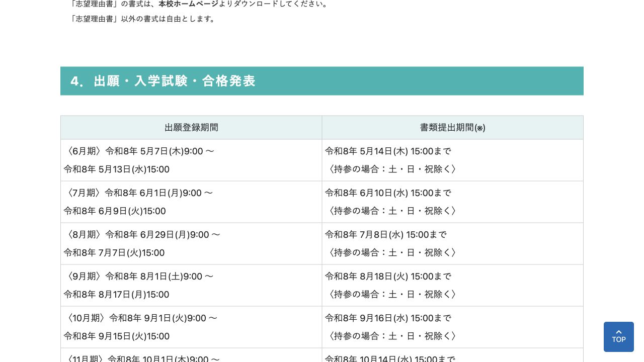Select 令和8年 8月18日(火) 15:00まで deadline text

click(x=388, y=277)
